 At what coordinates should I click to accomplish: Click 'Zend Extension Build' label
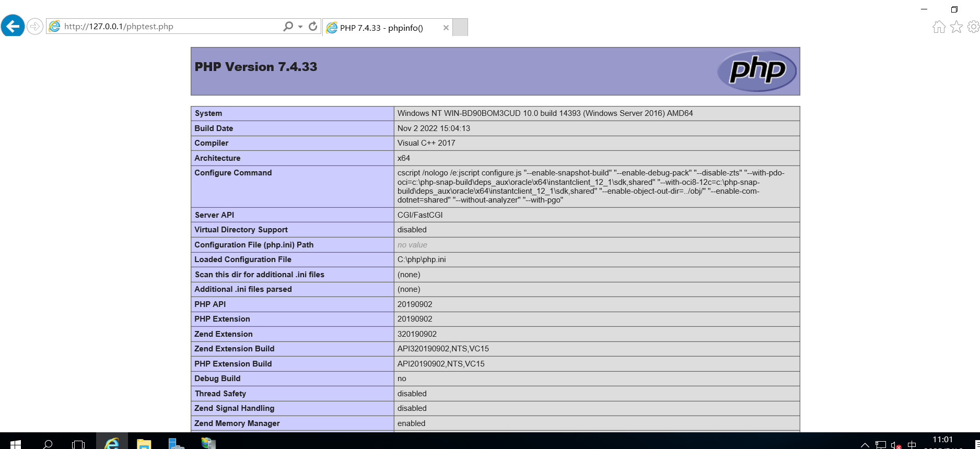[x=234, y=349]
